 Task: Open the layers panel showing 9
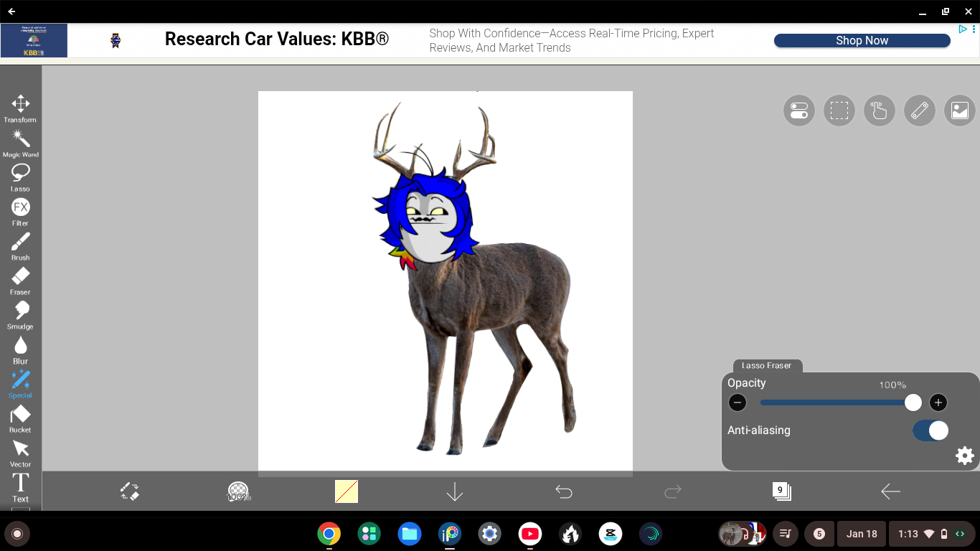point(781,491)
